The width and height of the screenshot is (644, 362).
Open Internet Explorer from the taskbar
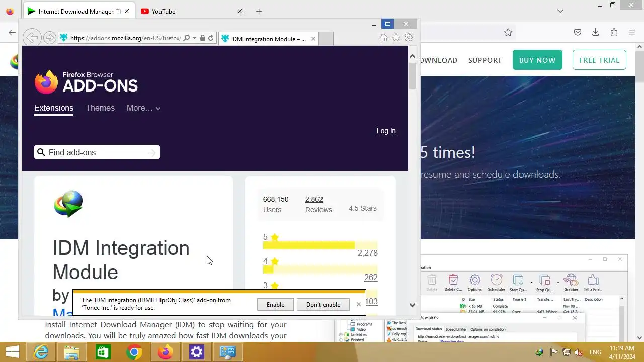click(41, 352)
